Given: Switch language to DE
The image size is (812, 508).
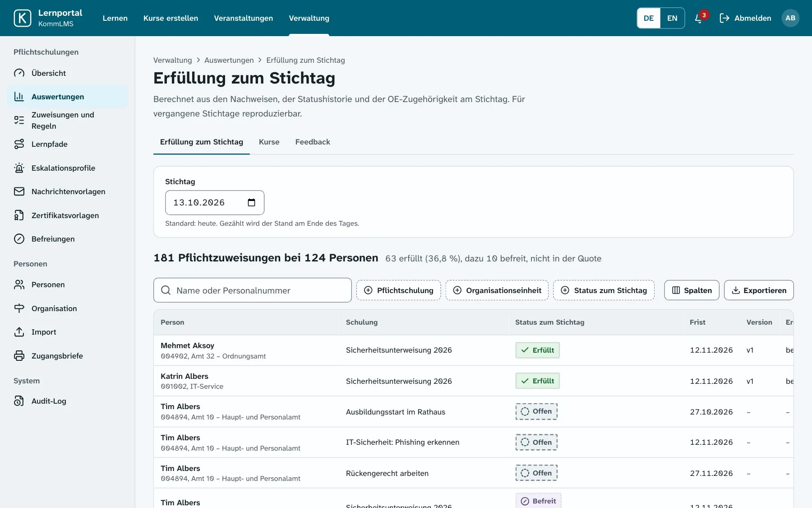Looking at the screenshot, I should [x=649, y=18].
